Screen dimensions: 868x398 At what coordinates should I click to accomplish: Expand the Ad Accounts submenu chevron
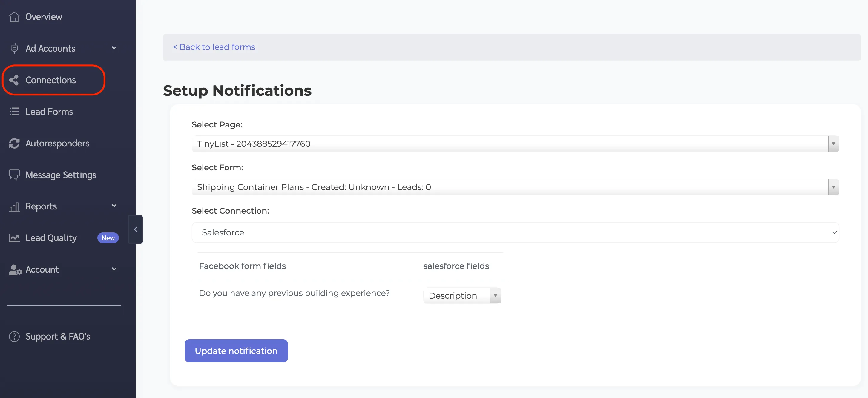pos(114,48)
